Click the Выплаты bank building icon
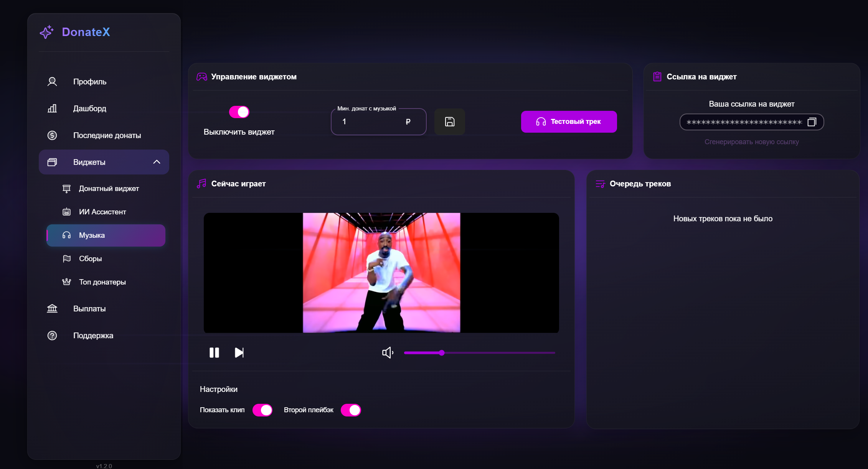Screen dimensions: 868x469 point(52,309)
